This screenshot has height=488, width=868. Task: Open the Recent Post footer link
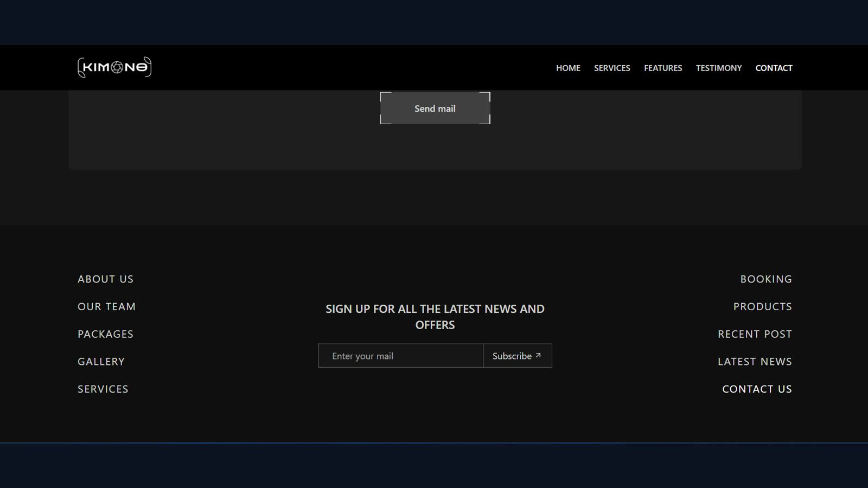coord(755,334)
